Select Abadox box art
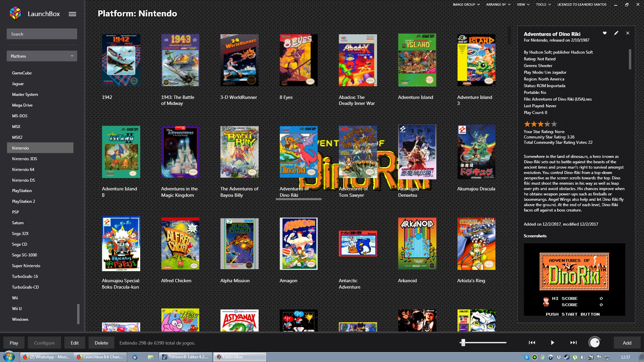The image size is (644, 362). click(x=358, y=60)
